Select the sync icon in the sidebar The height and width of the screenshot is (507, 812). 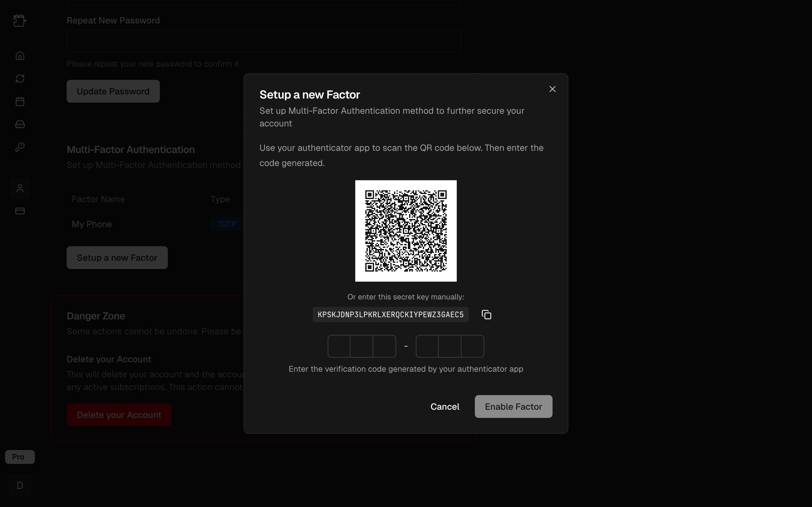[x=19, y=79]
